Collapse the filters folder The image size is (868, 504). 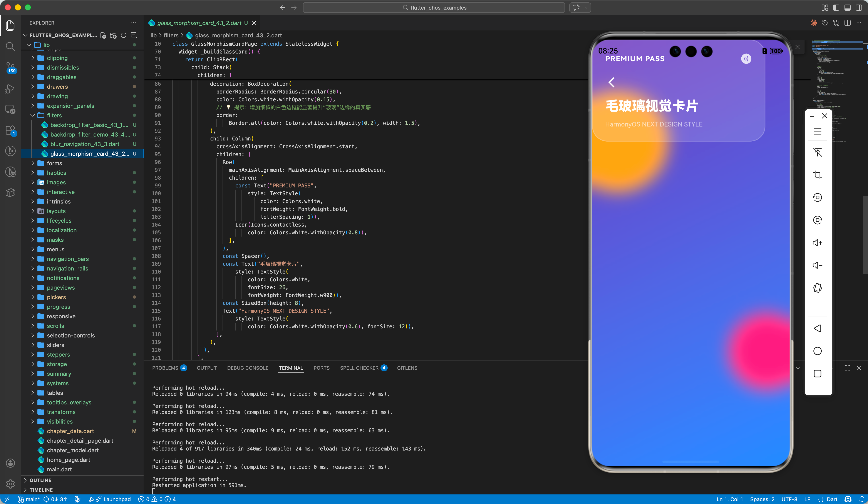coord(54,115)
